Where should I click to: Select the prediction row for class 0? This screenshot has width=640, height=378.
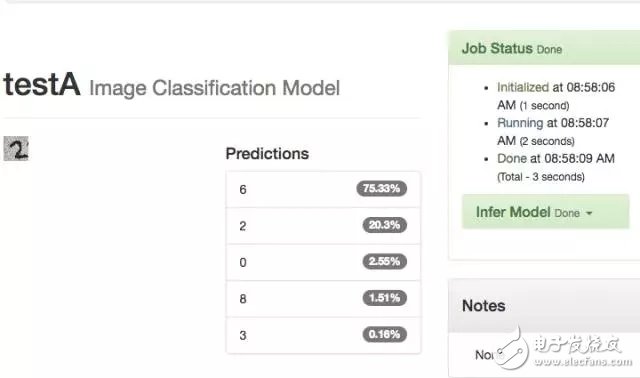tap(323, 262)
